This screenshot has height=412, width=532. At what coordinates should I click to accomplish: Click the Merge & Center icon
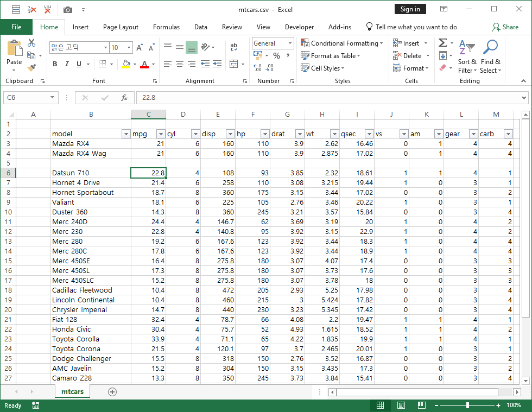click(234, 64)
